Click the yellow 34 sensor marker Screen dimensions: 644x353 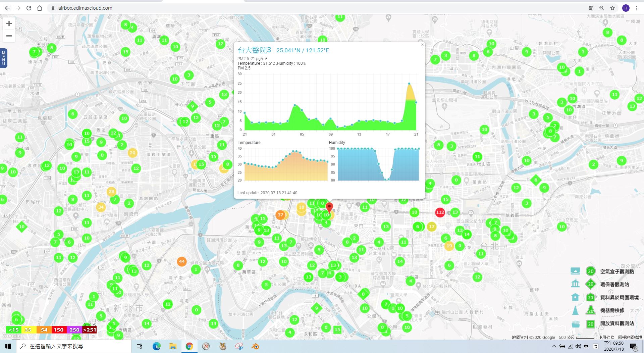[101, 207]
